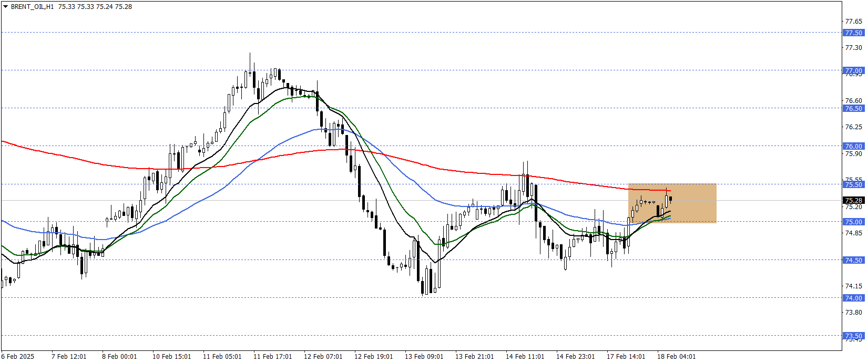
Task: Click the 76.00 horizontal level price label
Action: [x=853, y=146]
